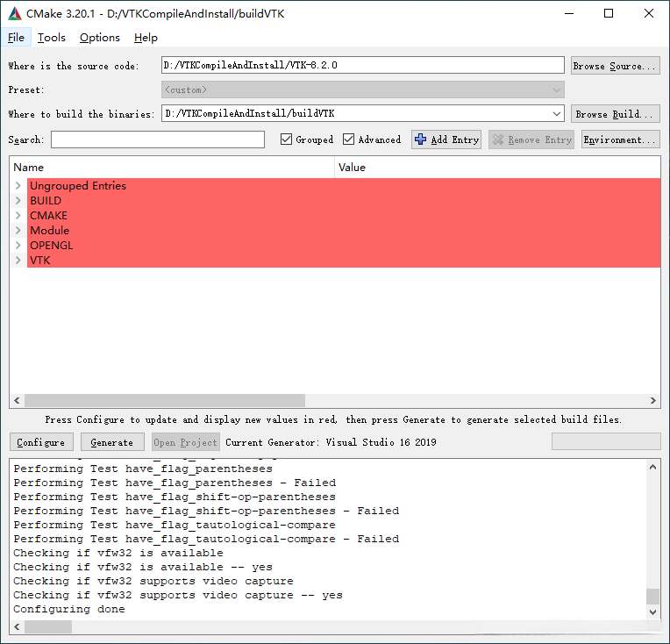The height and width of the screenshot is (644, 670).
Task: Expand the Module group arrow
Action: 18,231
